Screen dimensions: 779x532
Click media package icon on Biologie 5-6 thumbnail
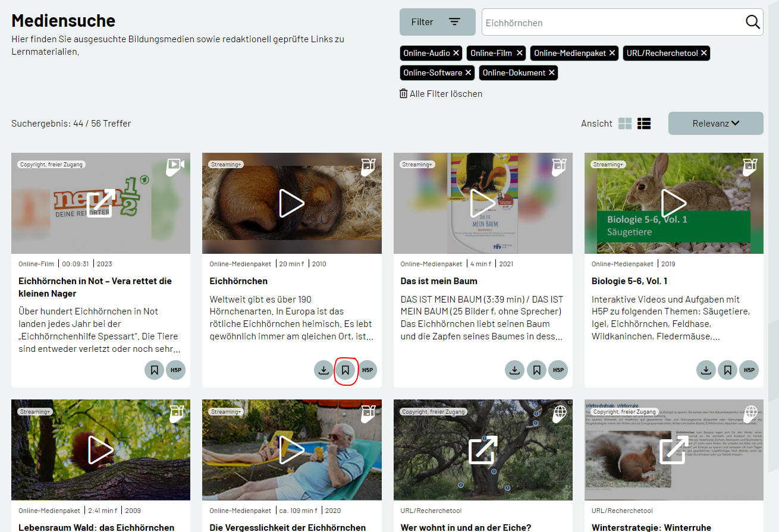point(750,166)
